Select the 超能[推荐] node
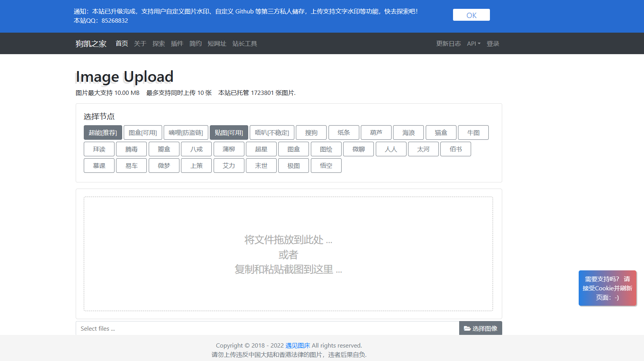Screen dimensions: 644x361 (x=103, y=132)
